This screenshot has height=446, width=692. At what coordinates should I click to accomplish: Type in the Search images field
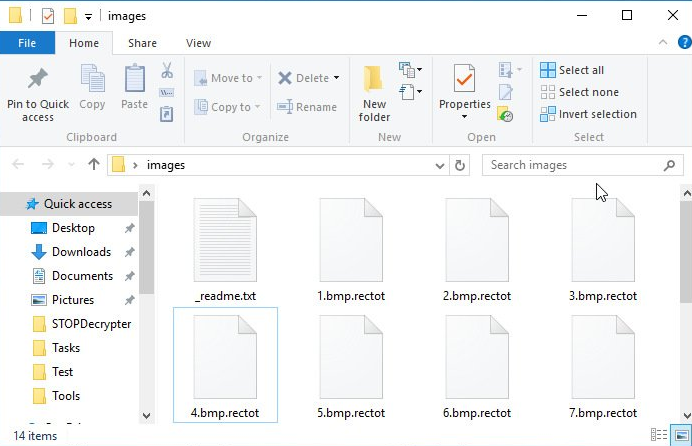572,165
